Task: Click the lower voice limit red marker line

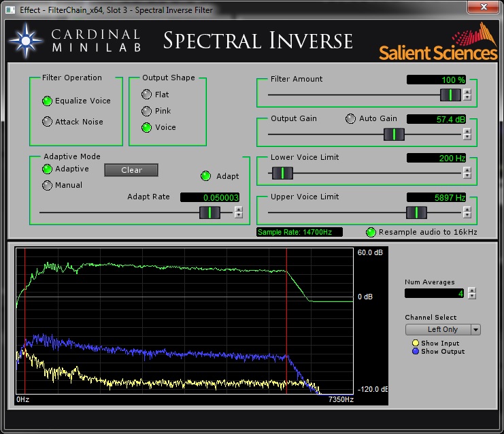Action: 24,322
